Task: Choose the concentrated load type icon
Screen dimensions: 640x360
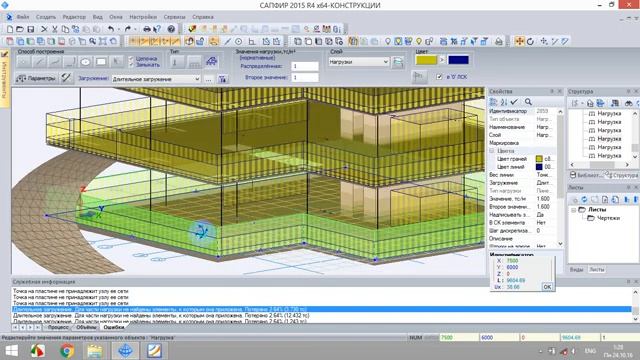Action: (x=176, y=62)
